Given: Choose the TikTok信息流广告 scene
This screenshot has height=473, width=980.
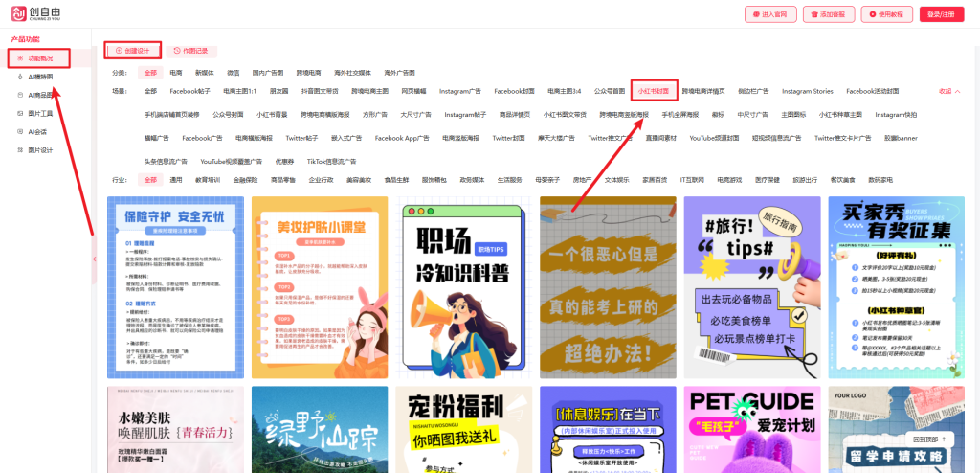Looking at the screenshot, I should (x=331, y=161).
